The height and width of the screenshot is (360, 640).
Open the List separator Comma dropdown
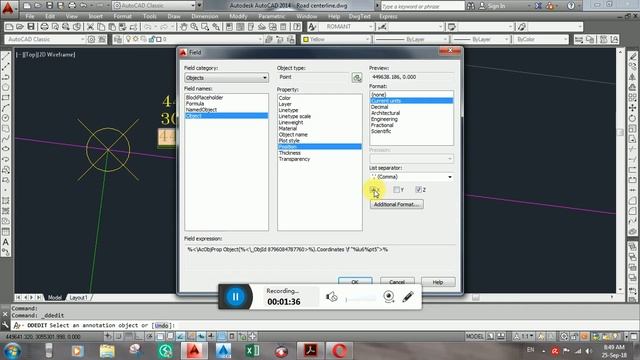[x=411, y=177]
